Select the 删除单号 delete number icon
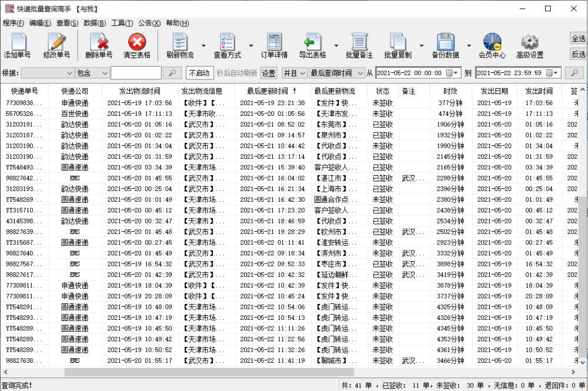Image resolution: width=588 pixels, height=391 pixels. 99,45
